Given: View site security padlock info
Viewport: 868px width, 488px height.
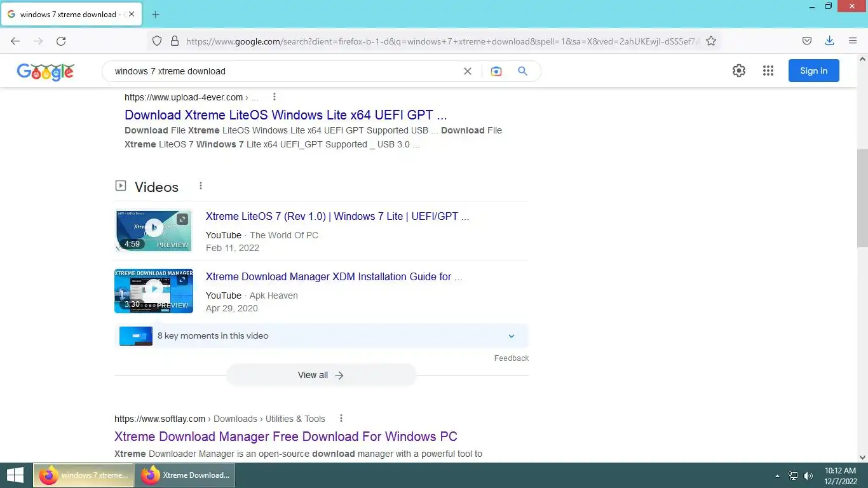Looking at the screenshot, I should point(175,41).
